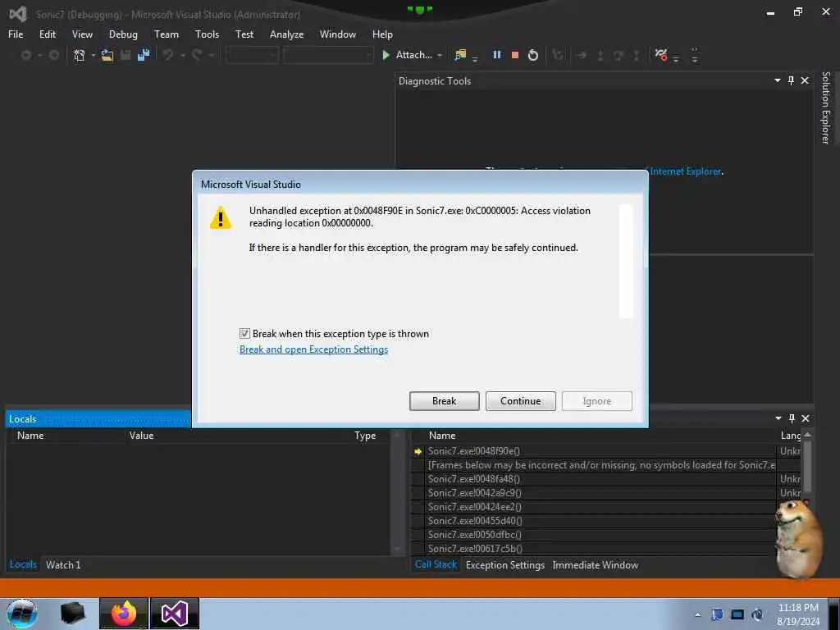Click the red Stop Debugging icon
Image resolution: width=840 pixels, height=630 pixels.
[x=515, y=55]
